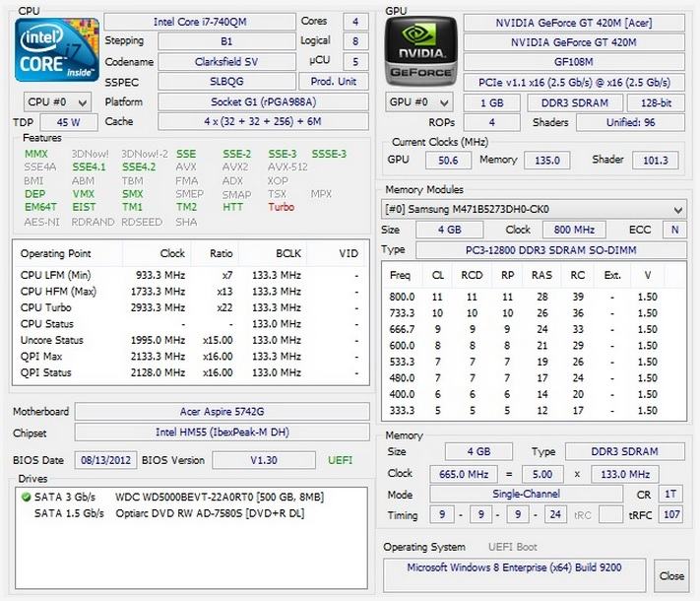
Task: Click the cache value 4 x (32 + 32 + 256) + 6M
Action: pos(263,121)
